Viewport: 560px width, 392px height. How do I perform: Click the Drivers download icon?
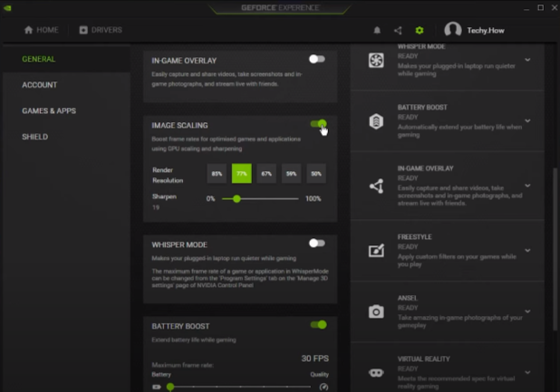point(83,30)
